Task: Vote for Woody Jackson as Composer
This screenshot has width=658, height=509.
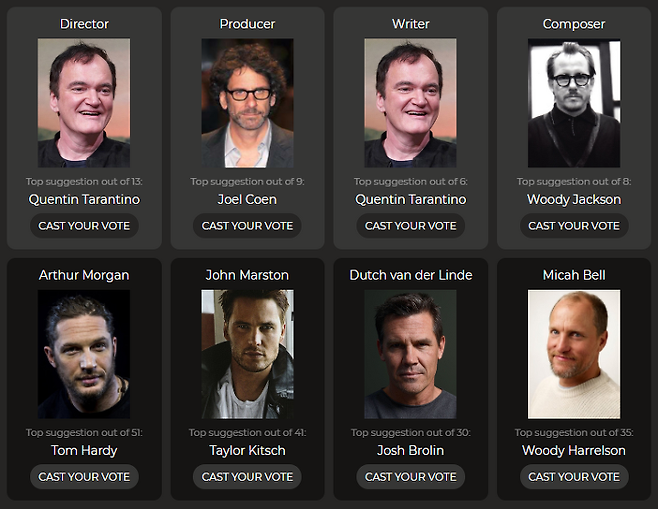Action: tap(574, 226)
